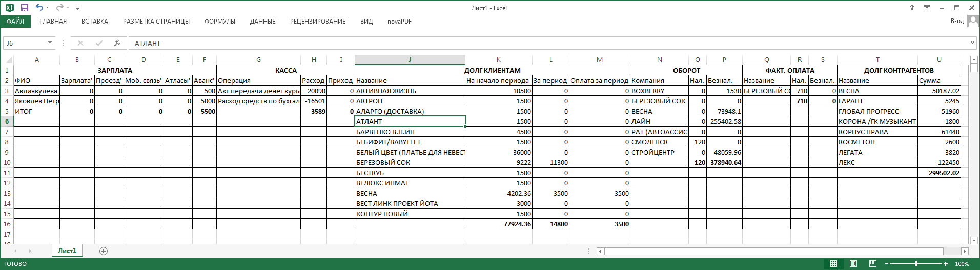The width and height of the screenshot is (980, 270).
Task: Click the Excel logo icon in the title bar
Action: point(9,8)
